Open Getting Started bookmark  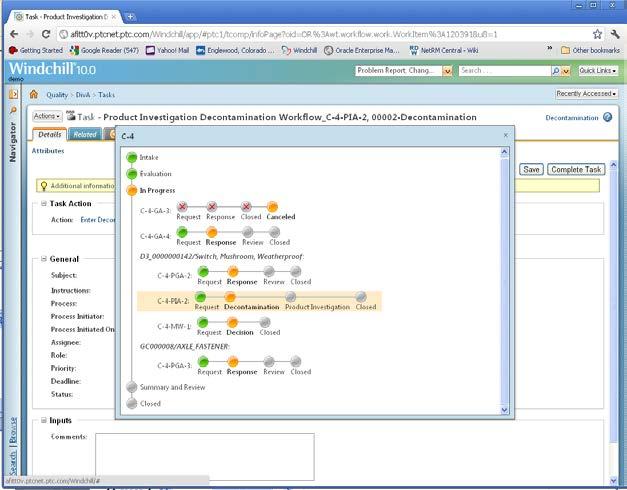36,50
